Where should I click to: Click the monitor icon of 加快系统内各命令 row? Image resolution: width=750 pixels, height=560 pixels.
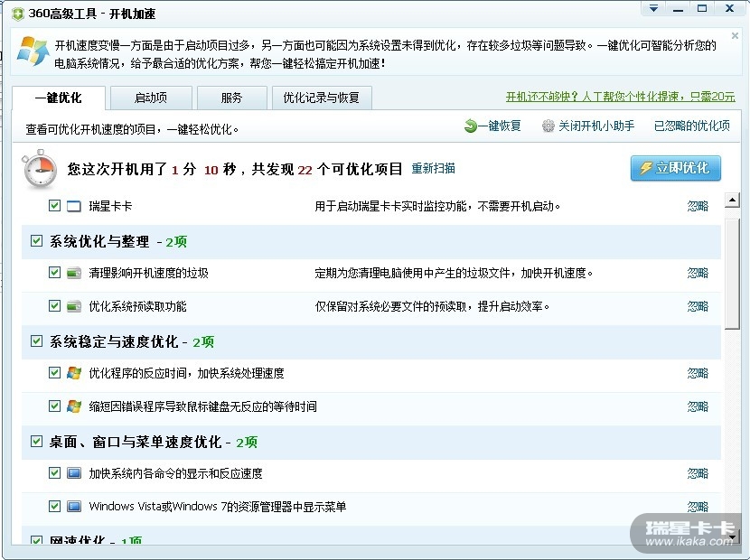(x=74, y=473)
